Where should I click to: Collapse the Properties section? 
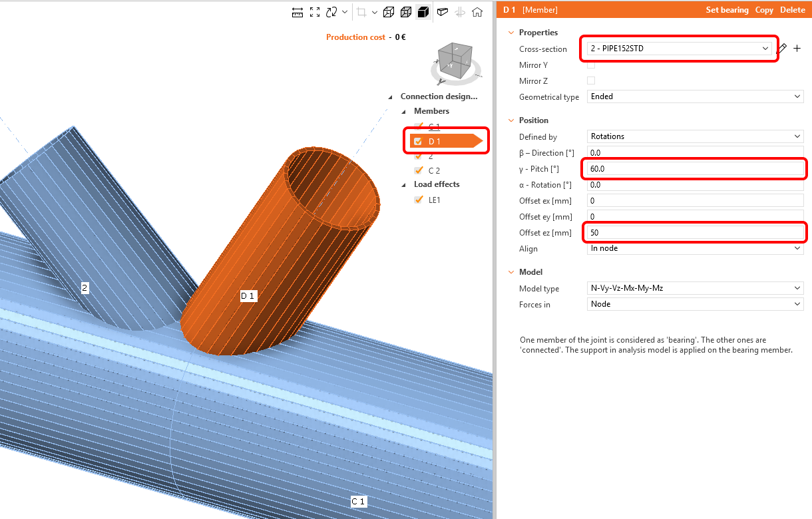[x=511, y=33]
